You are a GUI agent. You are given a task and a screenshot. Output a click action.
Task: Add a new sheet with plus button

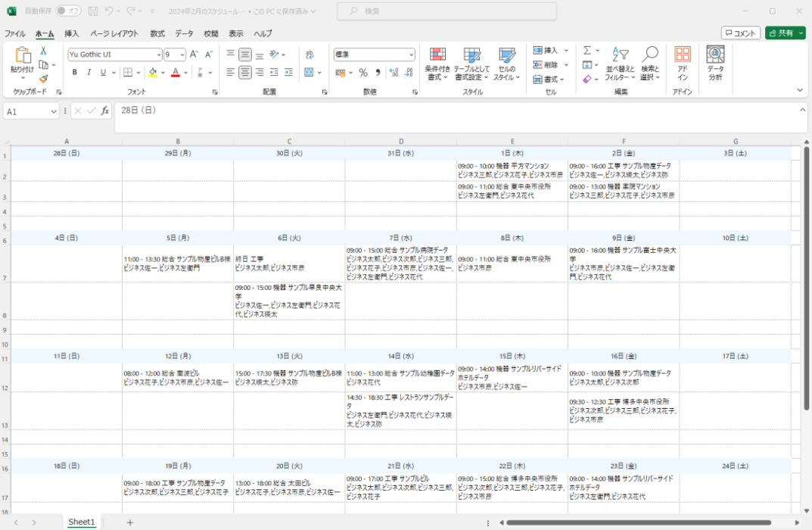click(x=130, y=522)
